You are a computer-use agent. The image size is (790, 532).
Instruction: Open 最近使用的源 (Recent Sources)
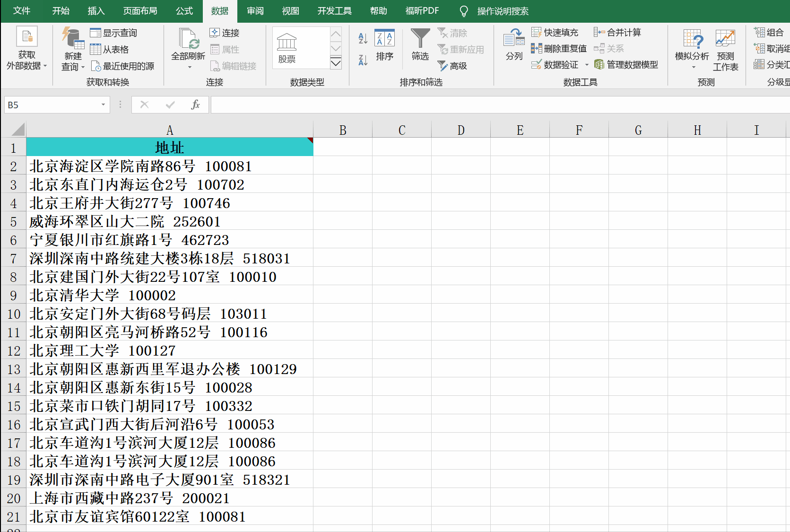(x=123, y=66)
